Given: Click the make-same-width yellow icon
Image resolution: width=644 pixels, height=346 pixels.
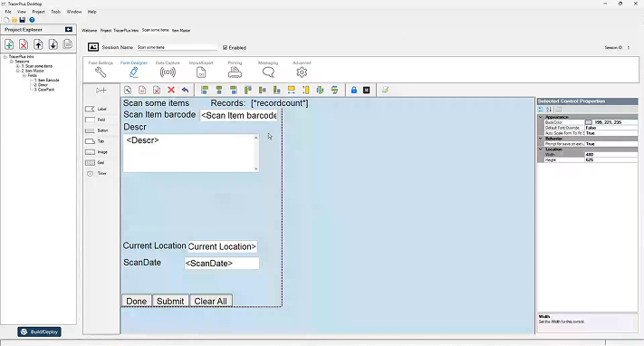Looking at the screenshot, I should click(291, 90).
